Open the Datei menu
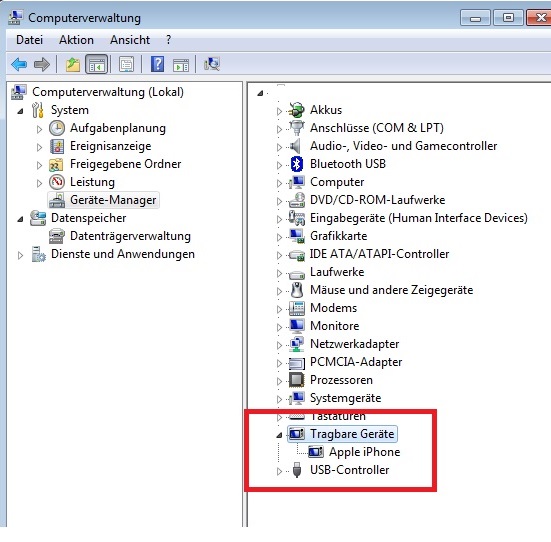The height and width of the screenshot is (542, 551). tap(30, 40)
